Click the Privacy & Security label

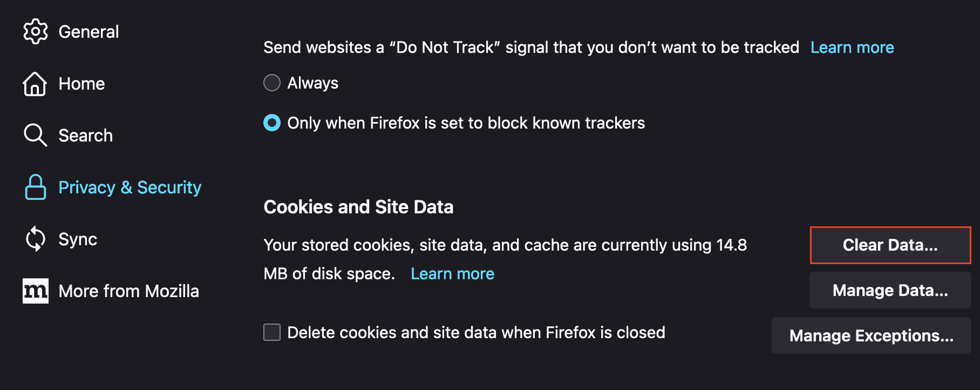130,187
